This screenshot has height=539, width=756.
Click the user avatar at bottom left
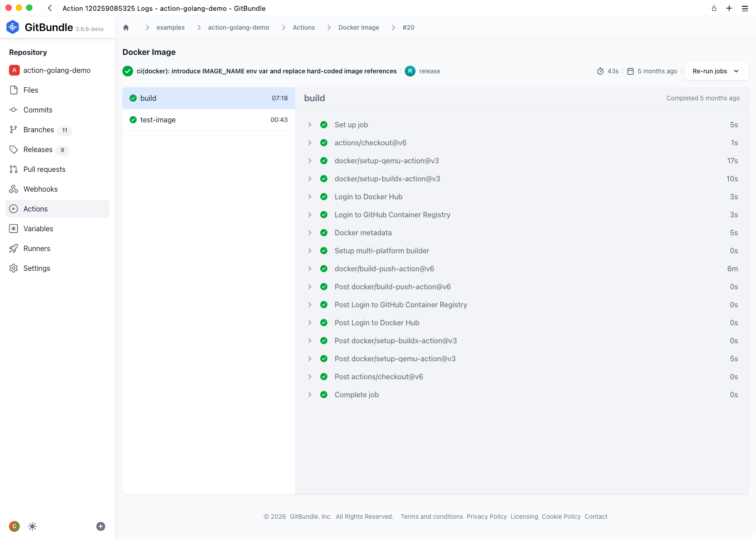[x=14, y=526]
